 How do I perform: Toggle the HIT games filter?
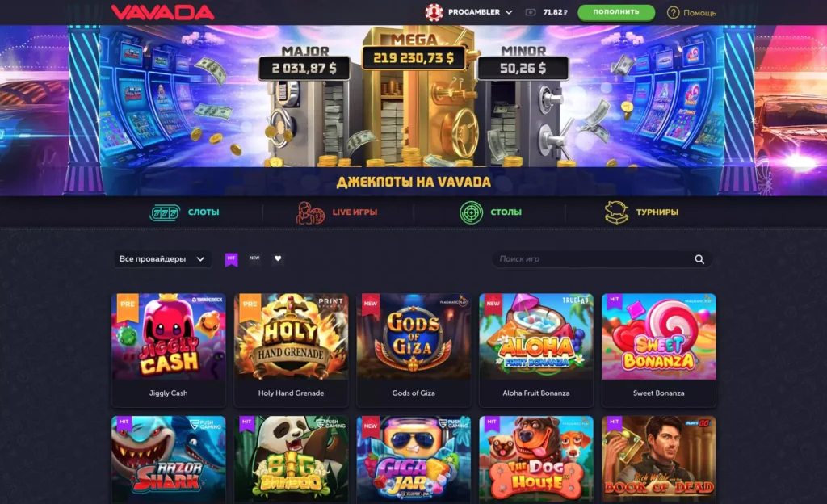point(231,259)
